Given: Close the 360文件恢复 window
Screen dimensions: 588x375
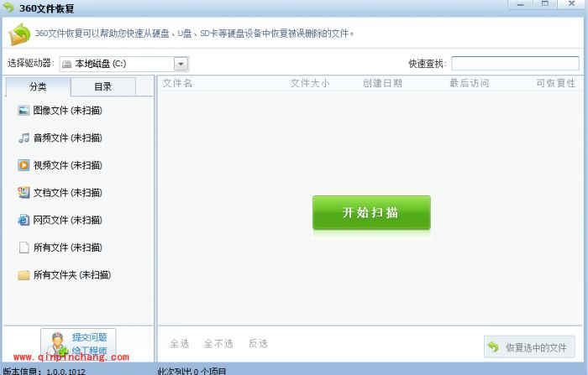Looking at the screenshot, I should [x=571, y=4].
